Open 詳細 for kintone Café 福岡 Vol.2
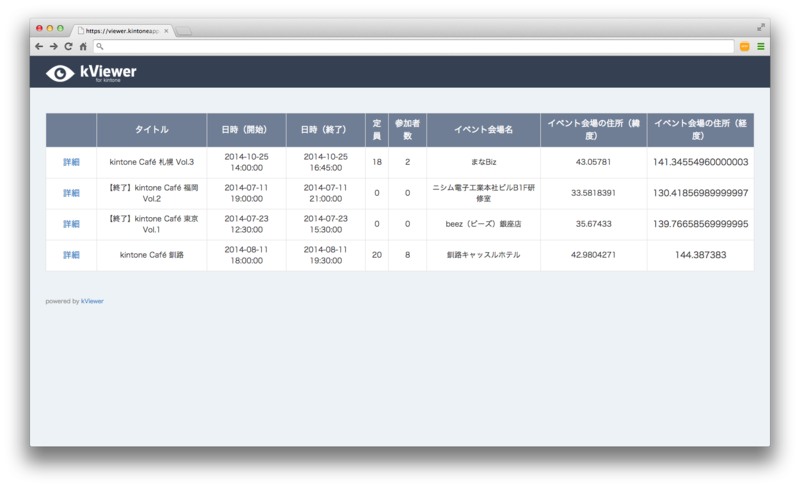 click(x=71, y=193)
